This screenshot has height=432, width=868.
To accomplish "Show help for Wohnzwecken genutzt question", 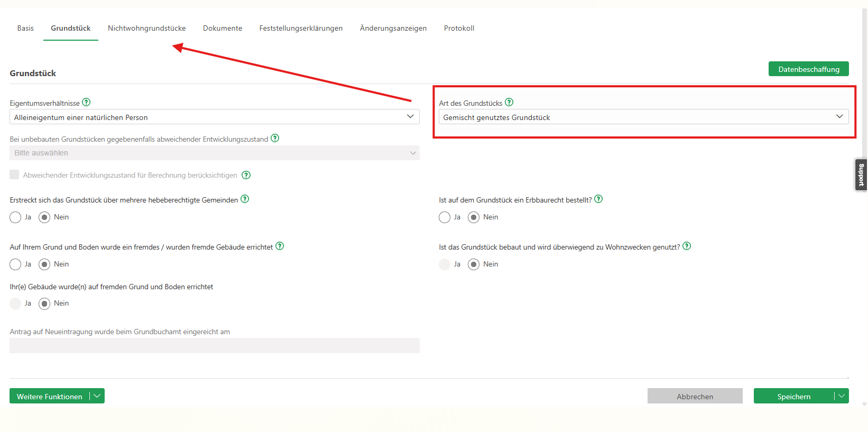I will (x=687, y=246).
